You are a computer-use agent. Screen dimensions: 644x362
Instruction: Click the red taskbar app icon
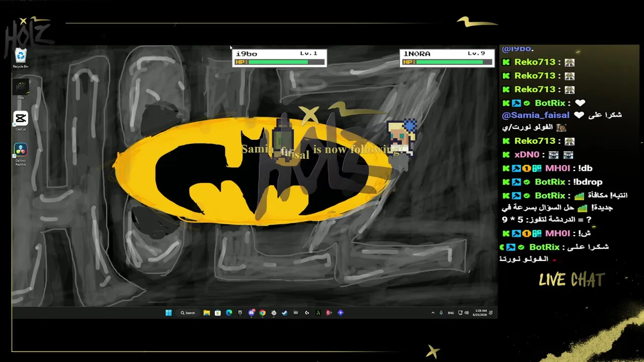tap(329, 313)
